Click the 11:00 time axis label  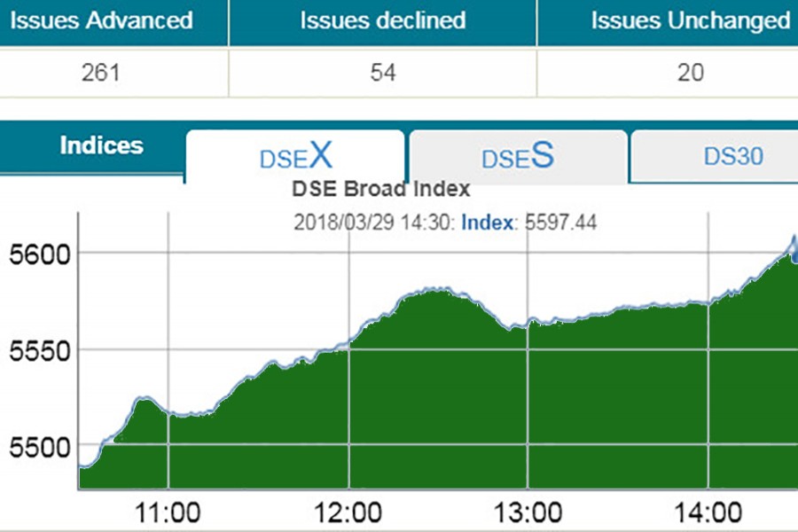click(167, 512)
